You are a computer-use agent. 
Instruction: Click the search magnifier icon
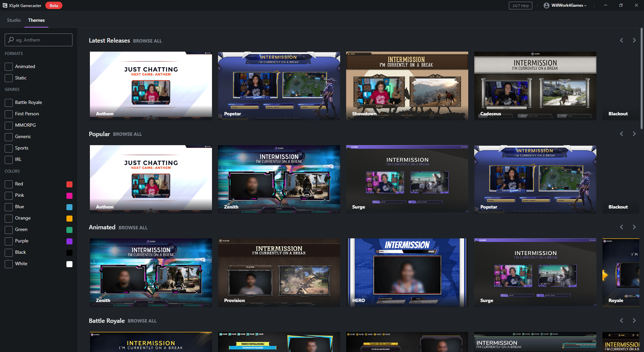[11, 40]
